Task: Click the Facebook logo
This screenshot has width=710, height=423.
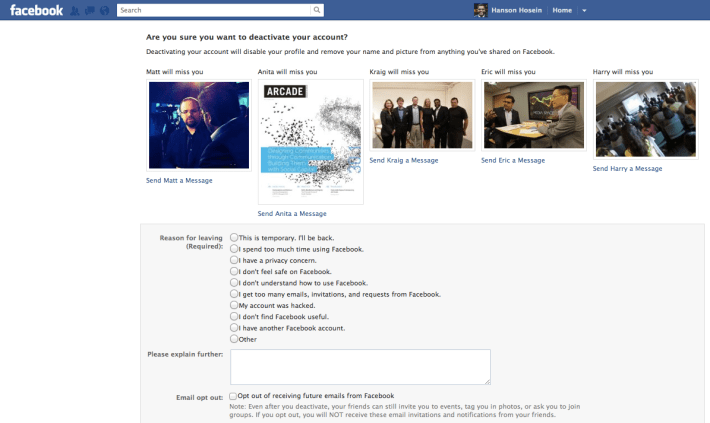Action: [36, 10]
